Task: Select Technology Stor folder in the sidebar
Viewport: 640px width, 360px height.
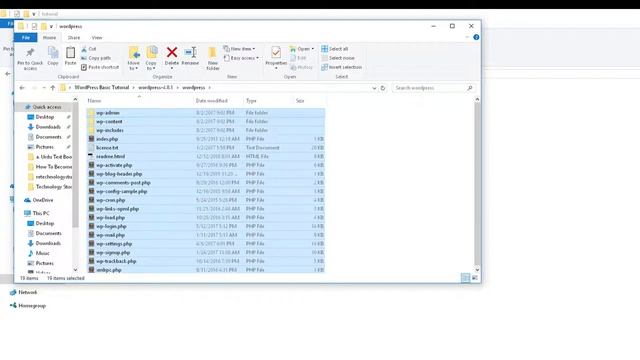Action: coord(53,187)
